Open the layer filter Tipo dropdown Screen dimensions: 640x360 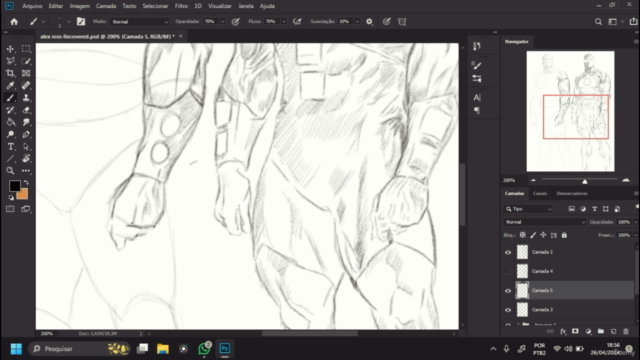pyautogui.click(x=528, y=209)
